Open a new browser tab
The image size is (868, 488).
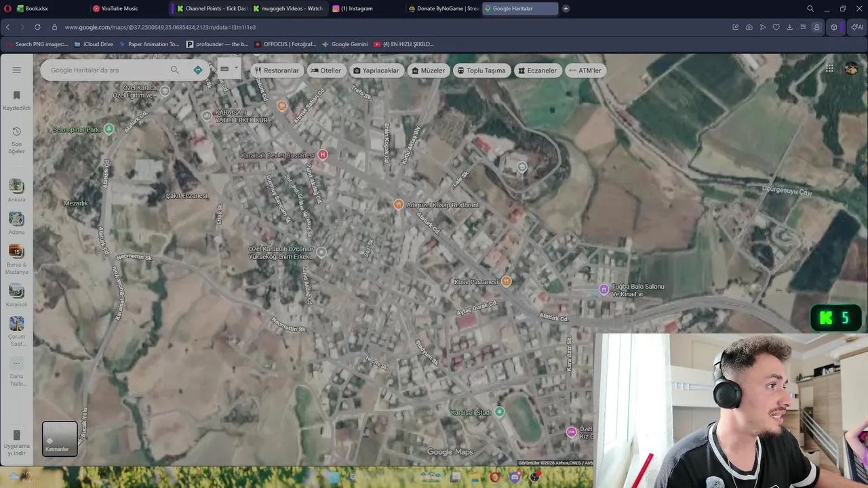pos(566,9)
